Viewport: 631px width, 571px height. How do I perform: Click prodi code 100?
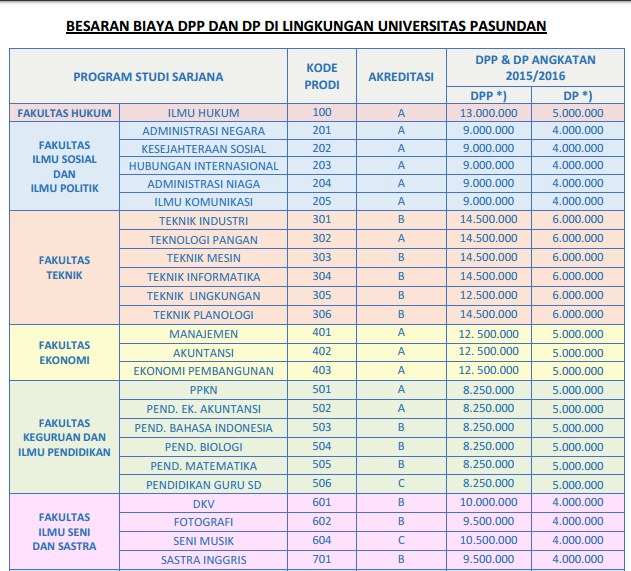pyautogui.click(x=322, y=112)
